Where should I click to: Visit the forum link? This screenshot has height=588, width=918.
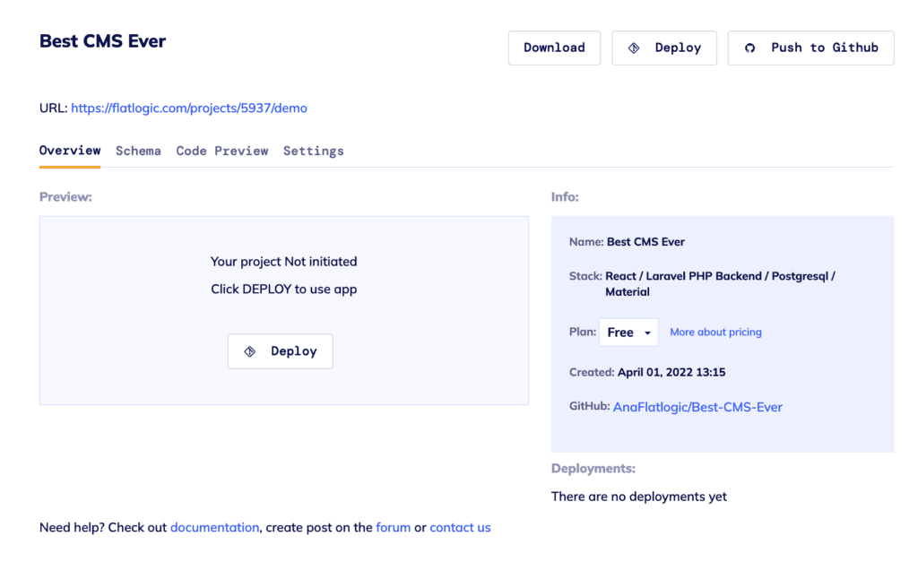(x=393, y=527)
